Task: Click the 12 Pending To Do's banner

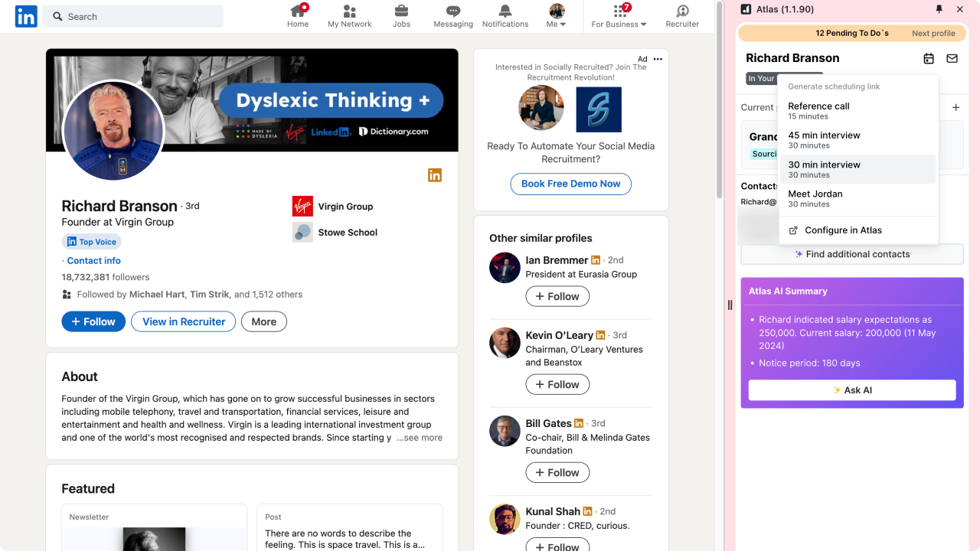Action: point(852,34)
